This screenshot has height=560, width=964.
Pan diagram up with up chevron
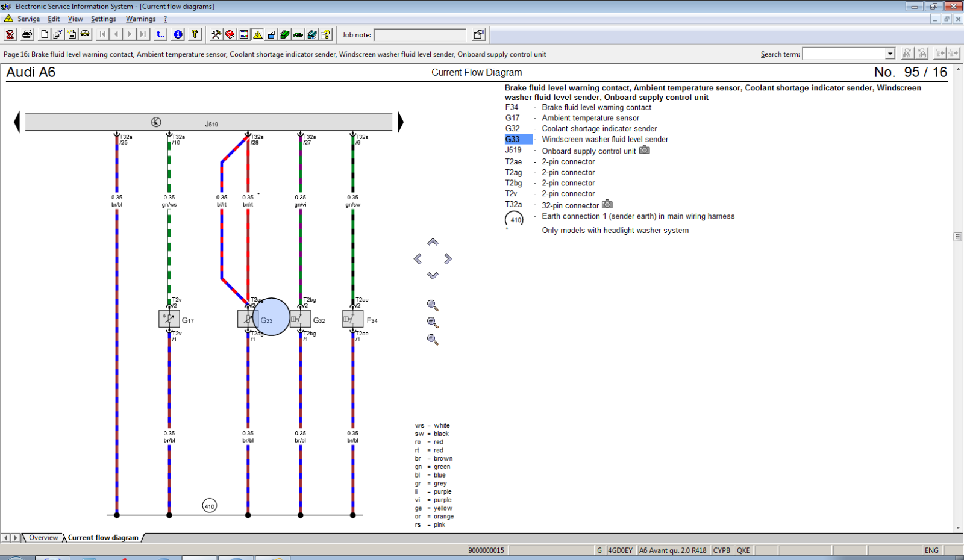433,242
